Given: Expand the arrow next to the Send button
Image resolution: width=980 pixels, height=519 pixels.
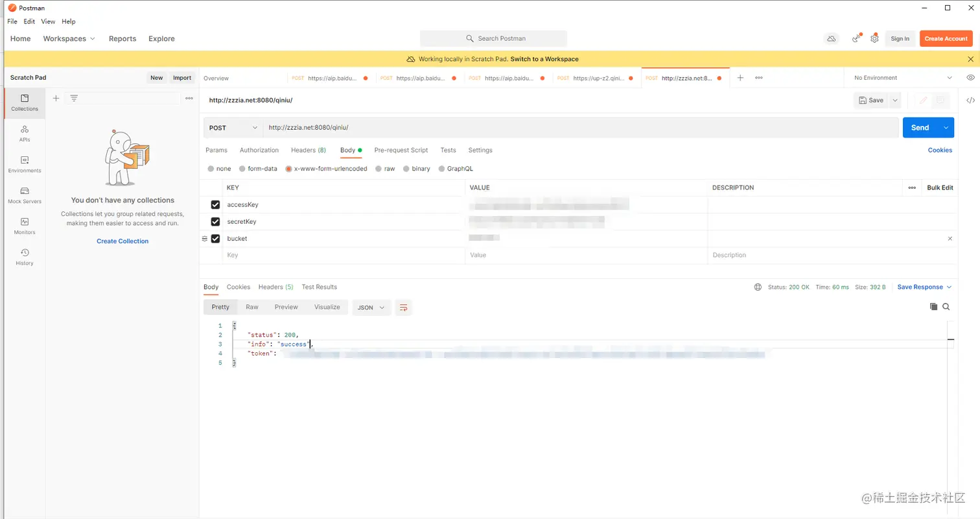Looking at the screenshot, I should [x=946, y=128].
